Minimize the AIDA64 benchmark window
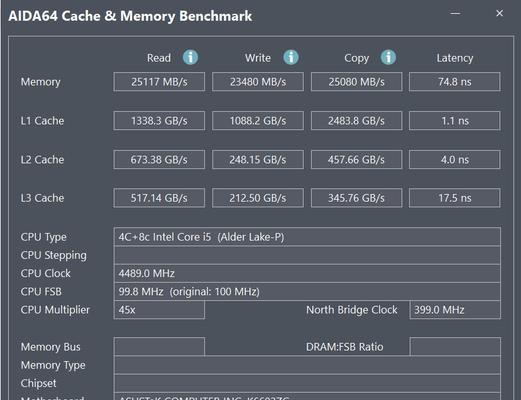The height and width of the screenshot is (400, 521). [455, 13]
